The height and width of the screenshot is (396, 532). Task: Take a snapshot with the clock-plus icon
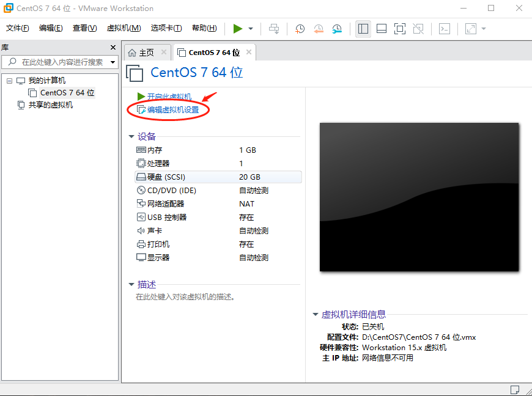click(x=300, y=29)
